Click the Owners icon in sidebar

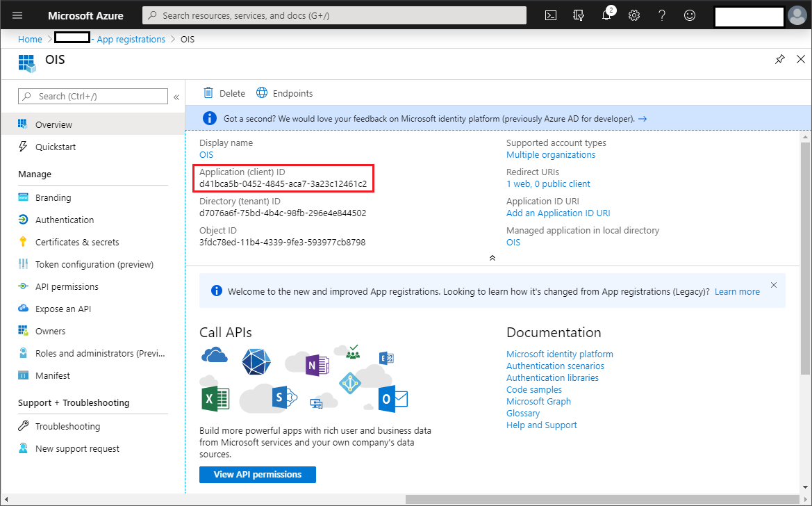(23, 331)
